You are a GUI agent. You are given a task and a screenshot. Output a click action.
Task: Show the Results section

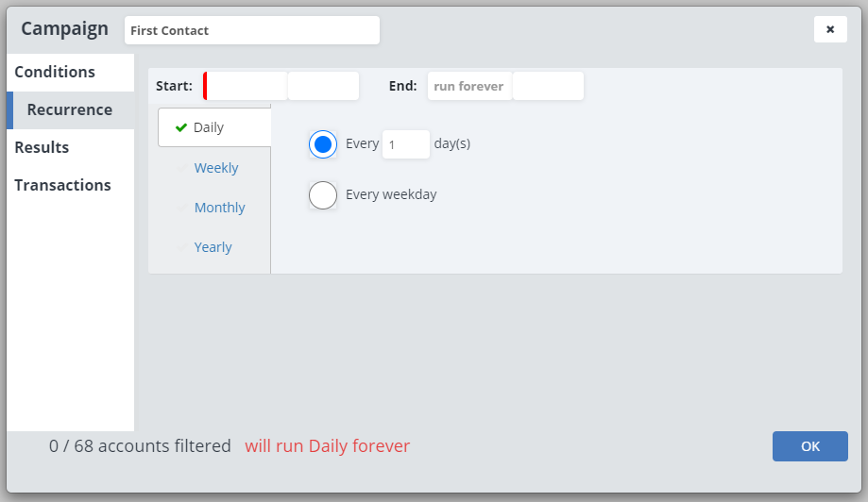click(x=42, y=148)
